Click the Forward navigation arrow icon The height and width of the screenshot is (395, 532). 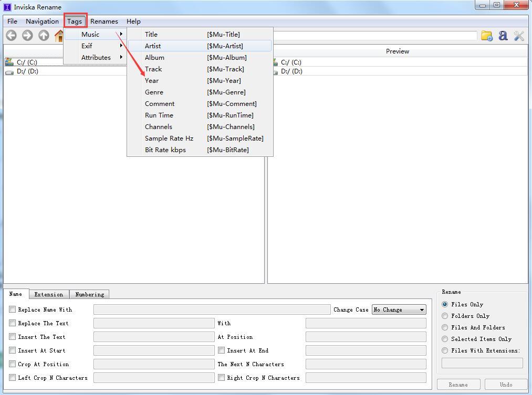tap(27, 36)
